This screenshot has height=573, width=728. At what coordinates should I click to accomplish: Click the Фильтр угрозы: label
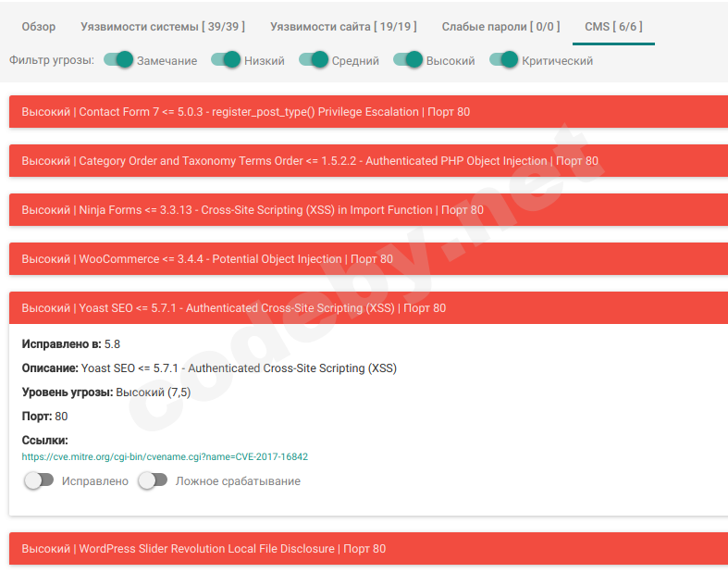(x=52, y=60)
